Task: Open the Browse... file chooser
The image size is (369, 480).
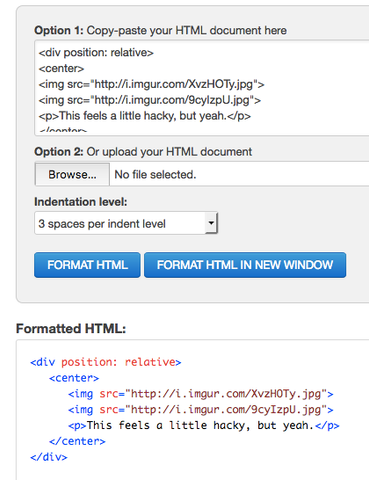Action: pos(72,174)
